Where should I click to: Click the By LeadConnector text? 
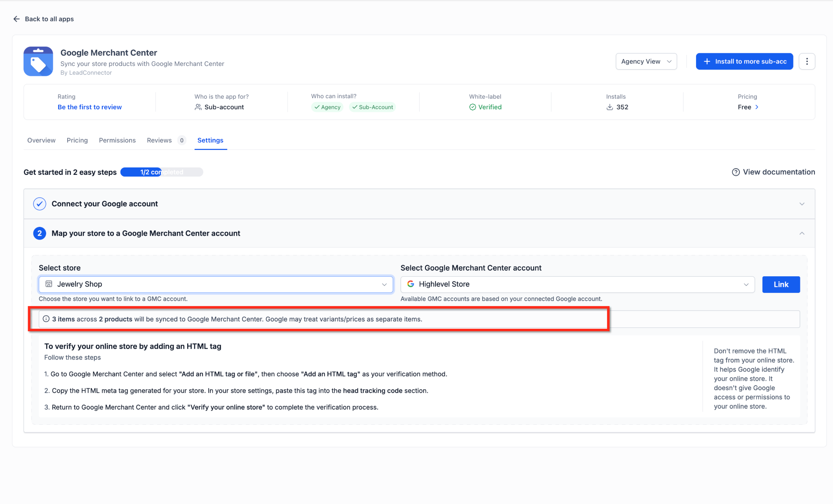pyautogui.click(x=86, y=73)
